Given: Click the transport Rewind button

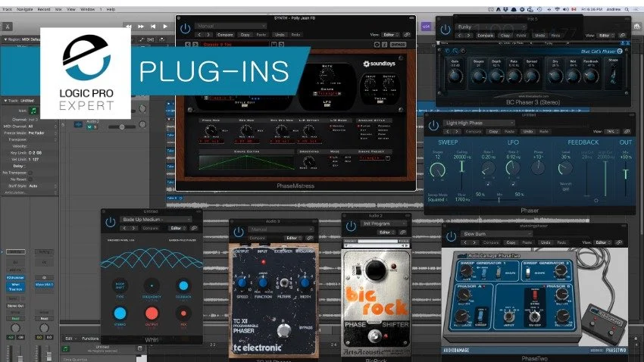Looking at the screenshot, I should tap(129, 27).
